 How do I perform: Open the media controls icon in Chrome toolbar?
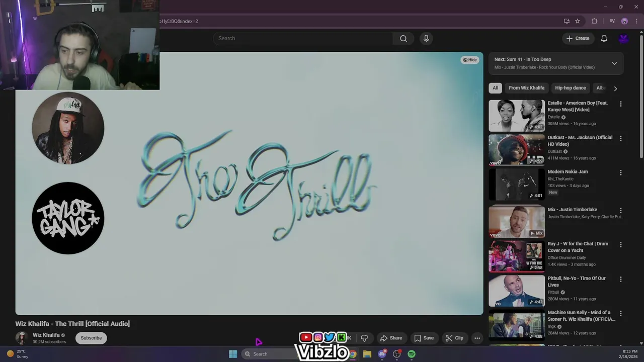[x=612, y=21]
